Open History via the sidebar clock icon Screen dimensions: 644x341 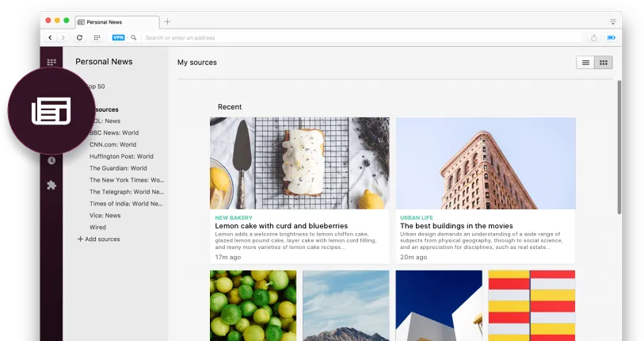pos(51,160)
